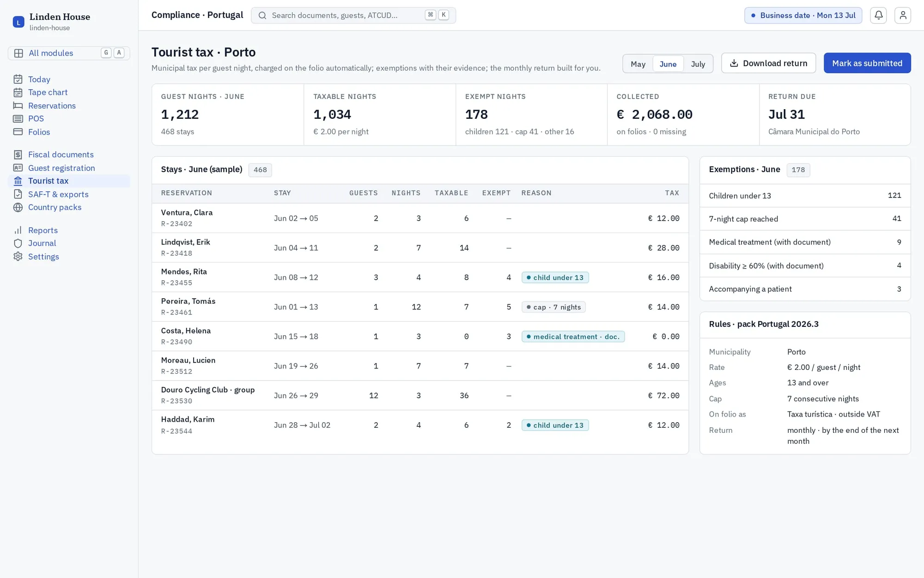Screen dimensions: 924x578
Task: Open the notifications bell
Action: pos(878,15)
